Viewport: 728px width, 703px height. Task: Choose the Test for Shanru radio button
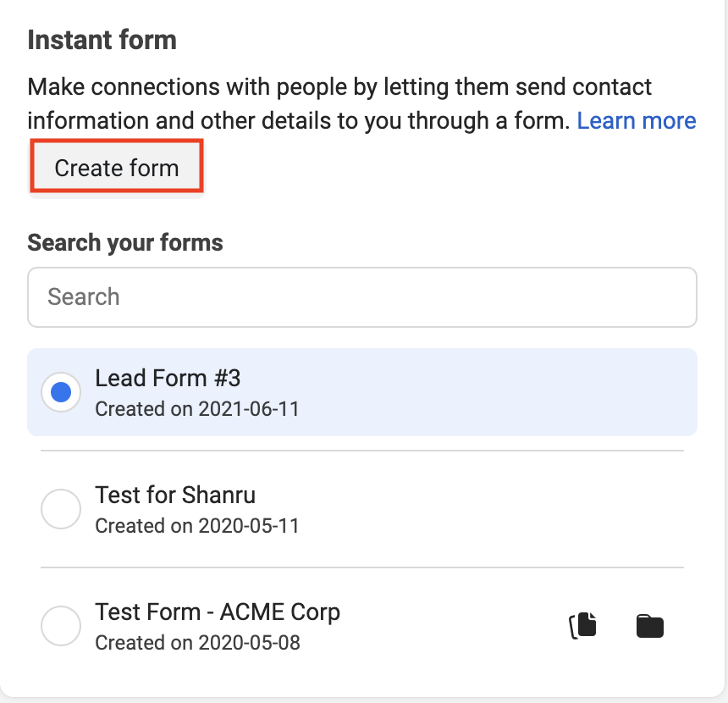[x=61, y=509]
